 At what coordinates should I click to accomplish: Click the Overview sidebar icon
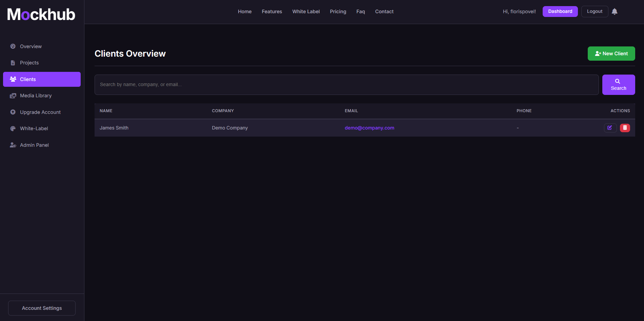13,46
